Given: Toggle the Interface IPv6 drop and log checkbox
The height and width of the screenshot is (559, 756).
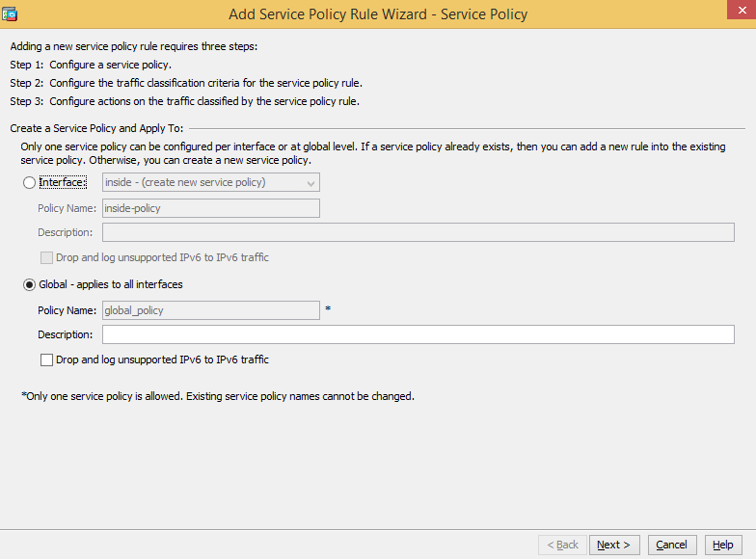Looking at the screenshot, I should (47, 257).
